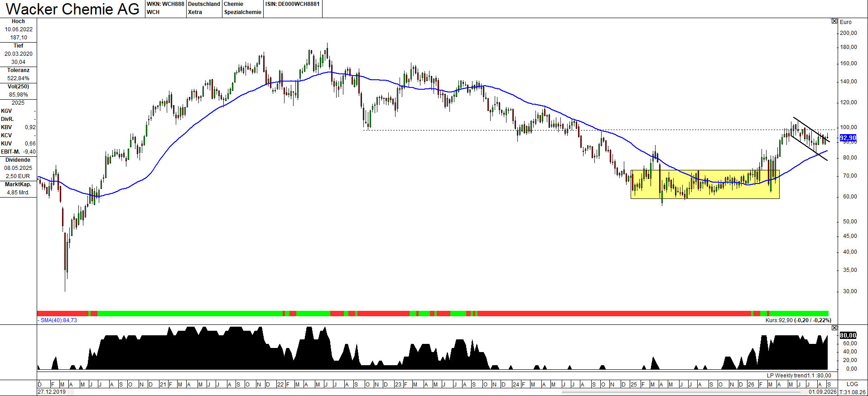Click the WKN: WCH888 field
This screenshot has height=396, width=868.
[165, 4]
